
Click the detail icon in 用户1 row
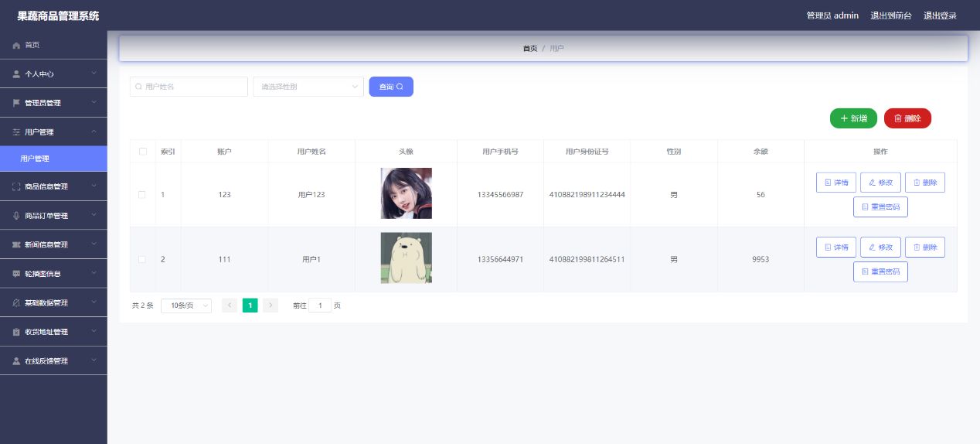(828, 248)
